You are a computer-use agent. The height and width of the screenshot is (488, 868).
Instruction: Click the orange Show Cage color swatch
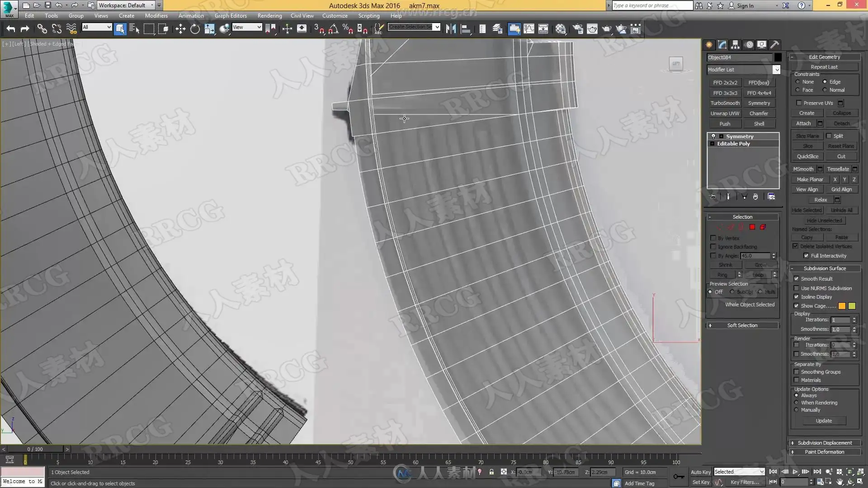coord(842,306)
